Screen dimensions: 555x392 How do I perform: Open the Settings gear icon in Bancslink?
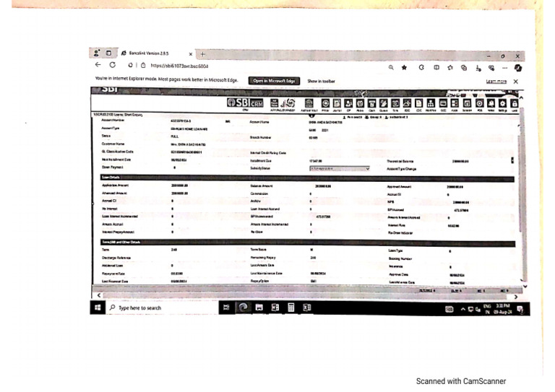tap(502, 103)
